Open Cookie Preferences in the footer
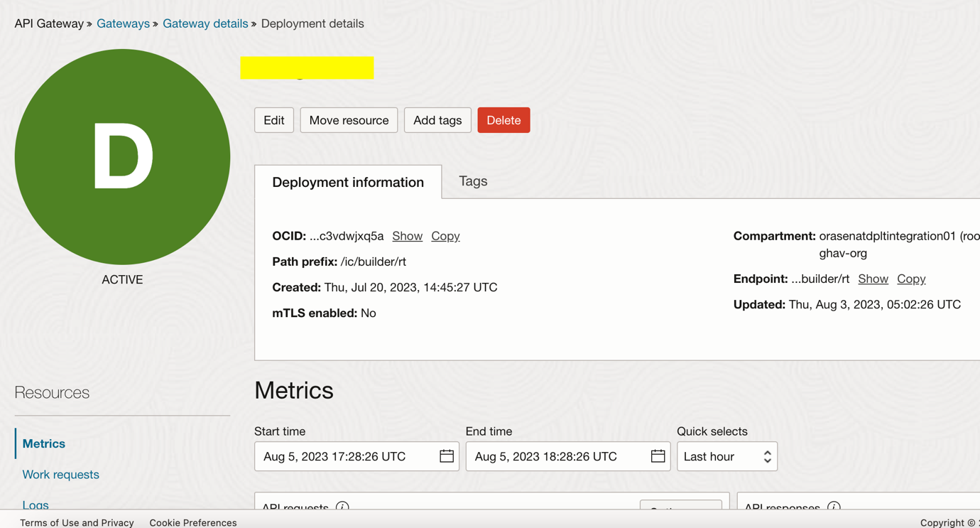The height and width of the screenshot is (528, 980). coord(193,522)
